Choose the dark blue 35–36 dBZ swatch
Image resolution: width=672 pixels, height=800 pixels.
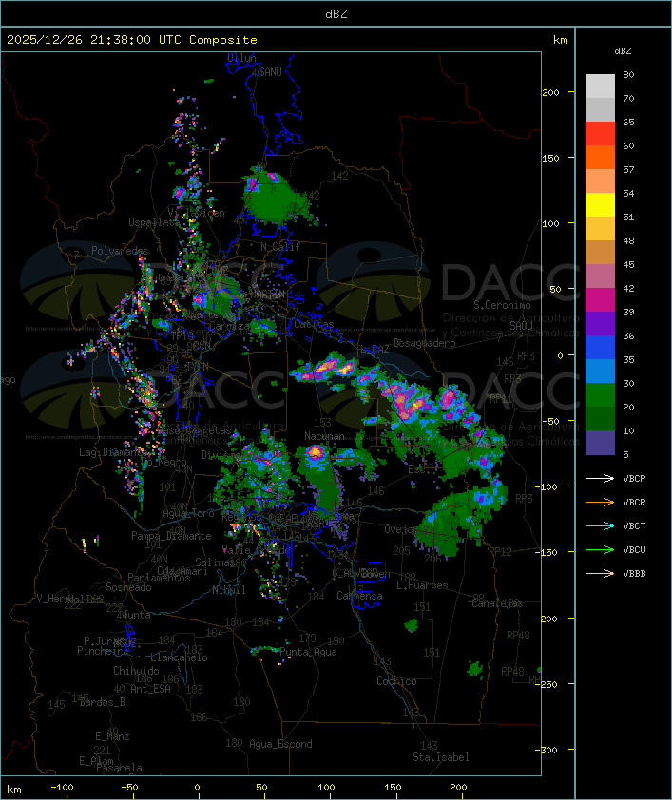600,348
